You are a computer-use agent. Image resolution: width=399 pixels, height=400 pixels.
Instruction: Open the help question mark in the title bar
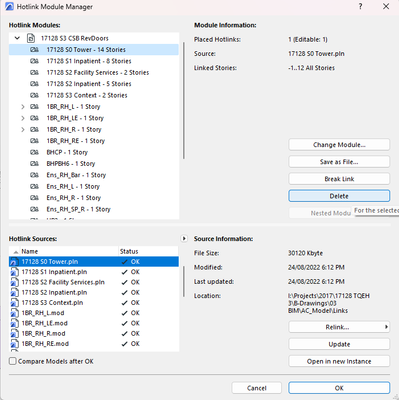[360, 6]
